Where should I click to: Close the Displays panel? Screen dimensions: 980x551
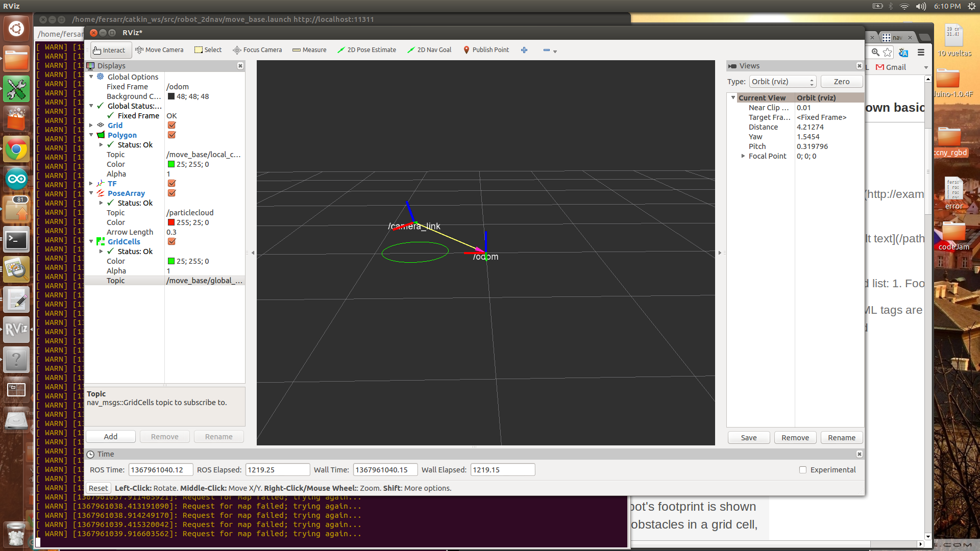[x=240, y=66]
